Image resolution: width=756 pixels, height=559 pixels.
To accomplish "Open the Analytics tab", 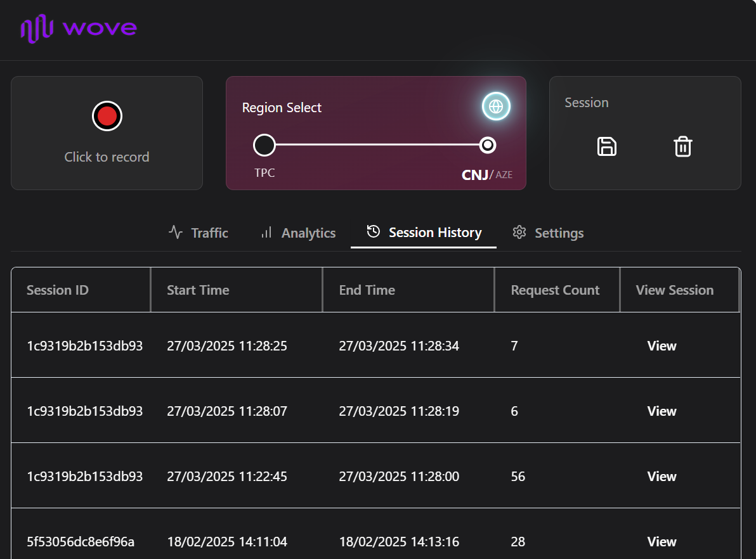I will pyautogui.click(x=298, y=233).
